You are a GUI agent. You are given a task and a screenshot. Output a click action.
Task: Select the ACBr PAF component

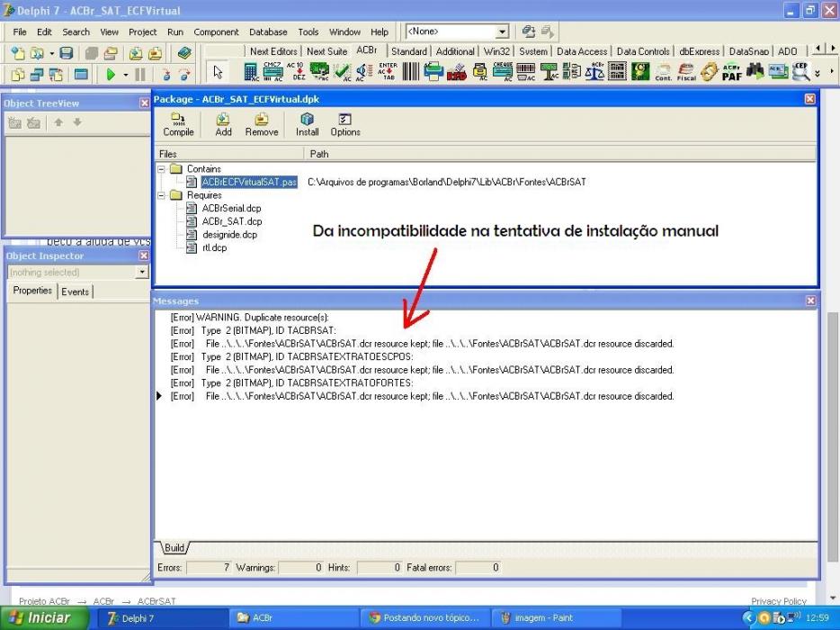[732, 72]
